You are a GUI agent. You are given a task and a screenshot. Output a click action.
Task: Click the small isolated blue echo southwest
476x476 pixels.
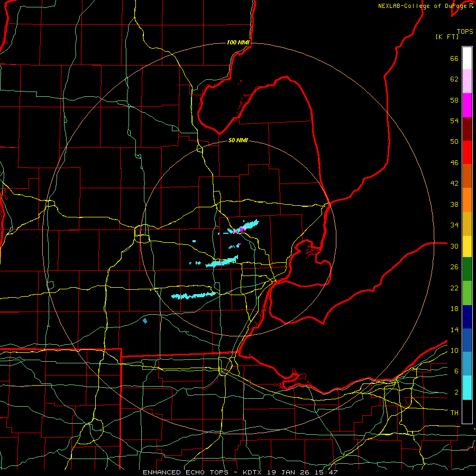pyautogui.click(x=145, y=321)
